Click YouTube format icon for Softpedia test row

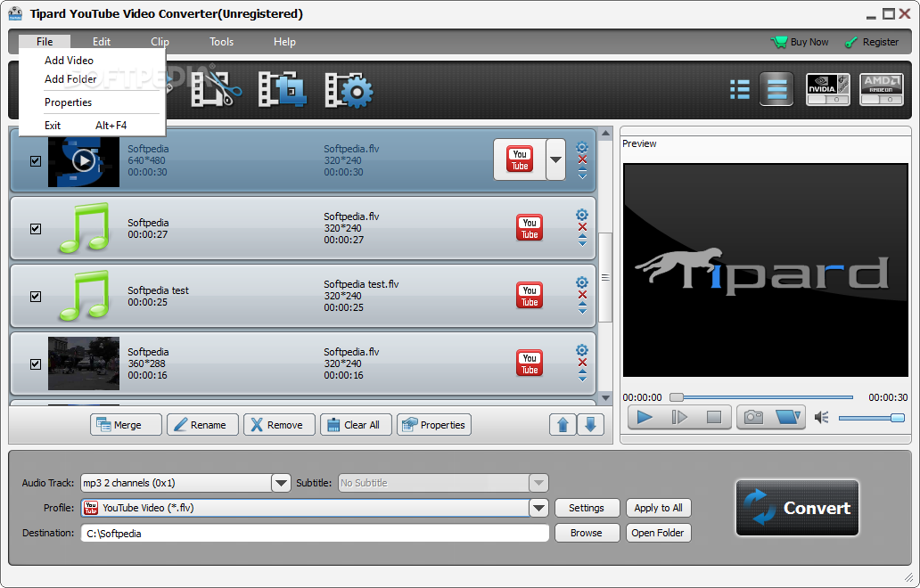click(530, 296)
